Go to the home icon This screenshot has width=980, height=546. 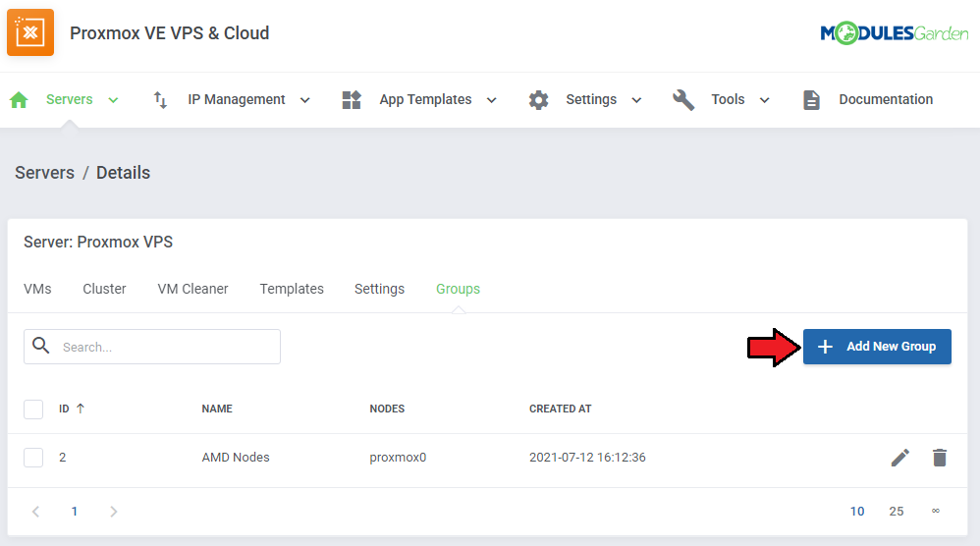pos(19,99)
